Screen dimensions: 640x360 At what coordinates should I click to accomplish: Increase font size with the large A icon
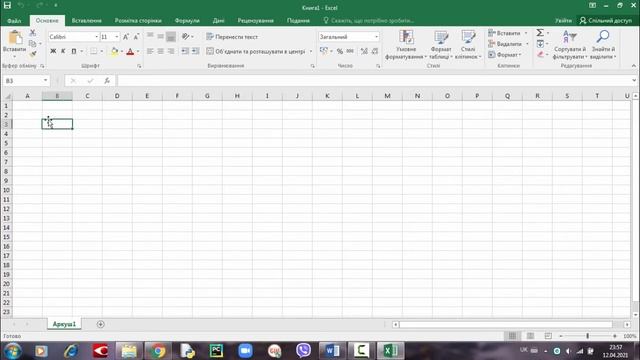126,37
